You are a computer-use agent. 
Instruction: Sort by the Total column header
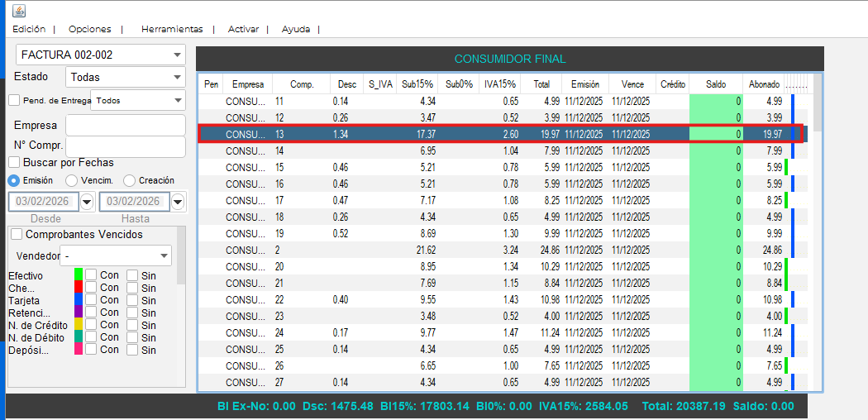tap(541, 84)
